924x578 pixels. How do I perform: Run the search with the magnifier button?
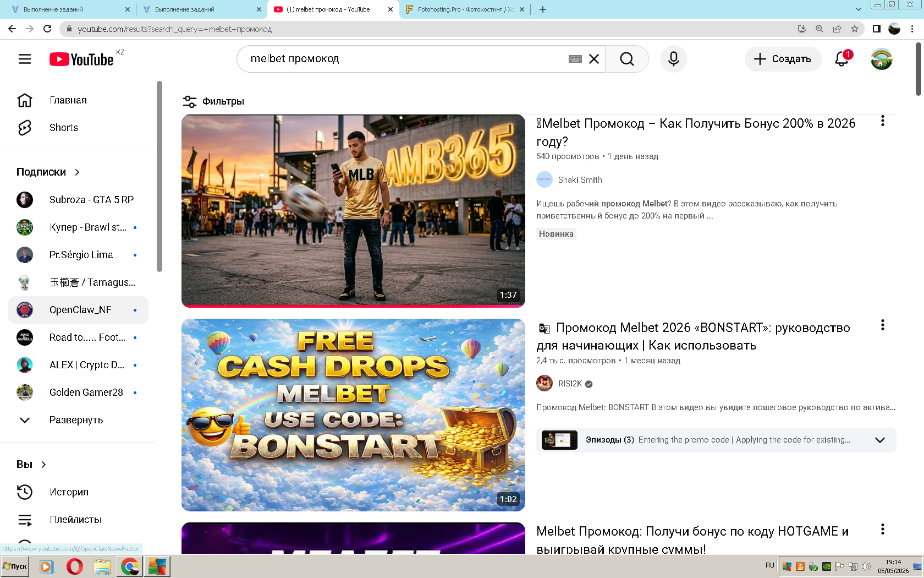pos(627,59)
